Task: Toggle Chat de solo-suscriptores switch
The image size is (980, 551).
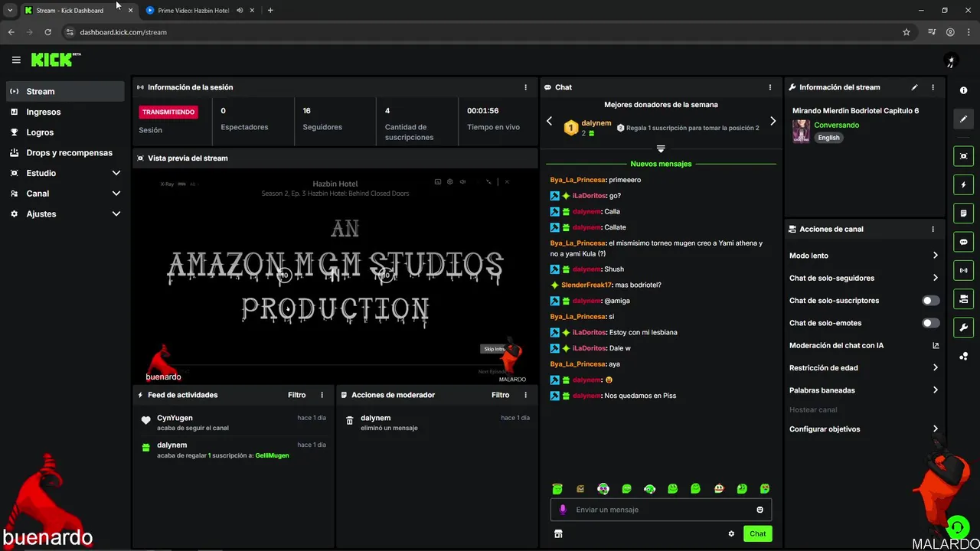Action: pos(931,301)
